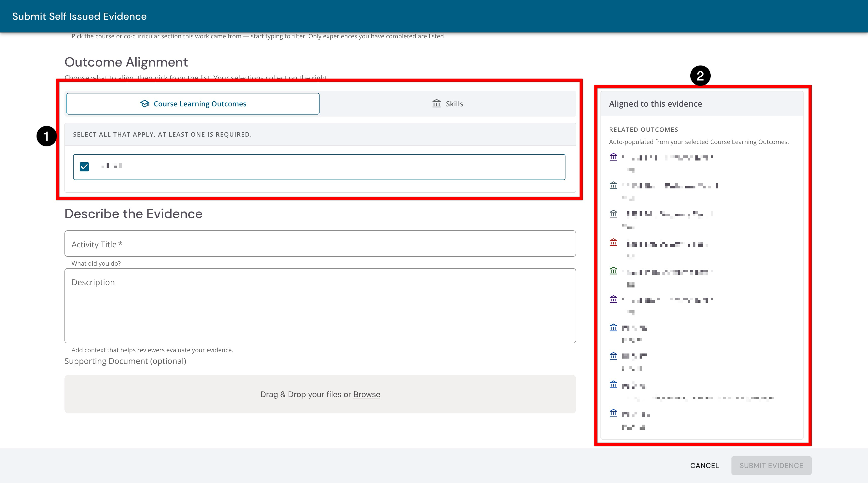Click 'SELECT ALL THAT APPLY. AT LEAST ONE IS REQUIRED.' text
This screenshot has height=483, width=868.
point(162,135)
